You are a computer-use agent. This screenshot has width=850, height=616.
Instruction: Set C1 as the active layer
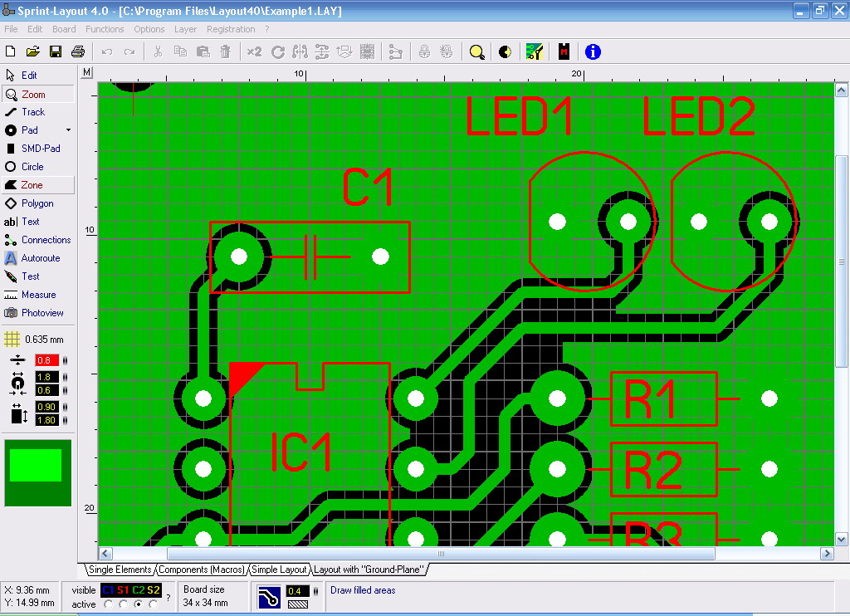(x=108, y=604)
